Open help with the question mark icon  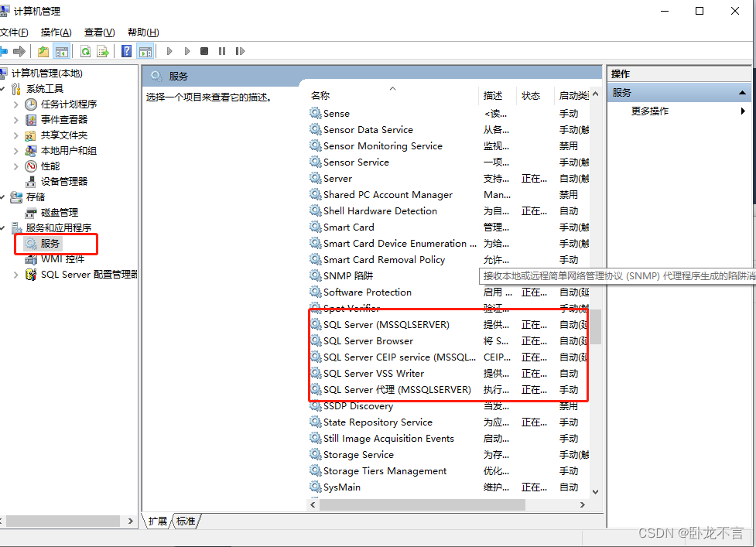(126, 51)
